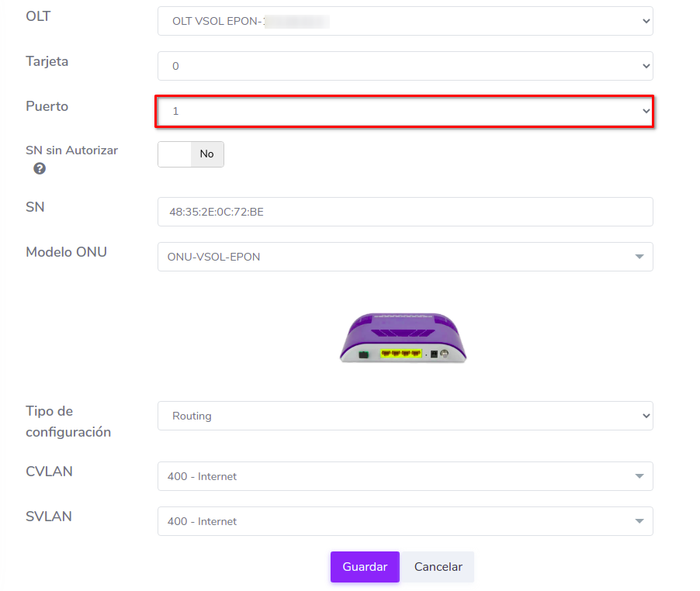The height and width of the screenshot is (591, 700).
Task: Click the SN sin Autorizar label text
Action: [x=71, y=150]
